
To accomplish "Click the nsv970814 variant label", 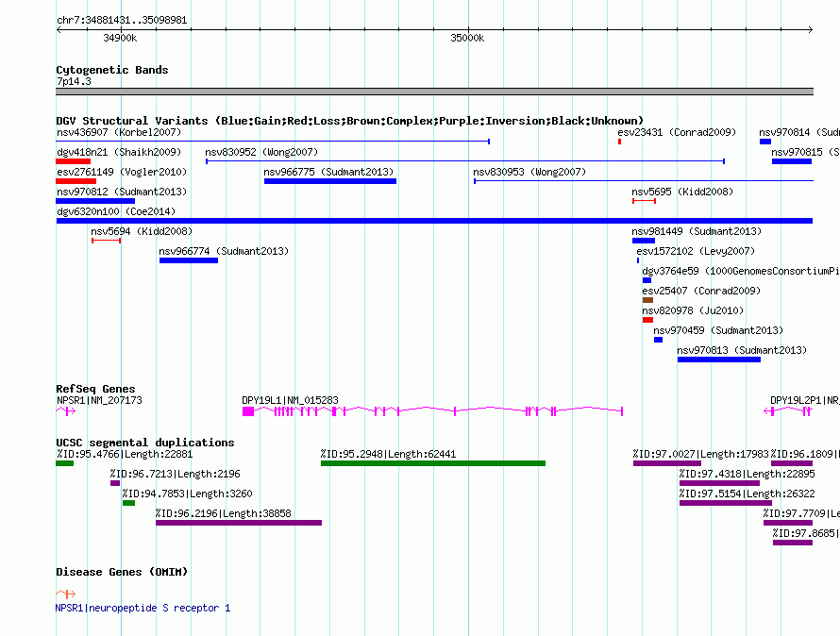I will (798, 132).
